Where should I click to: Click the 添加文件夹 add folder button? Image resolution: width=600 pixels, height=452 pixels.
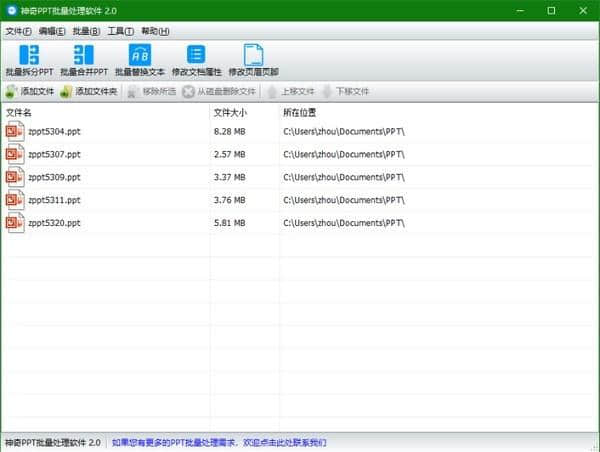pyautogui.click(x=89, y=91)
